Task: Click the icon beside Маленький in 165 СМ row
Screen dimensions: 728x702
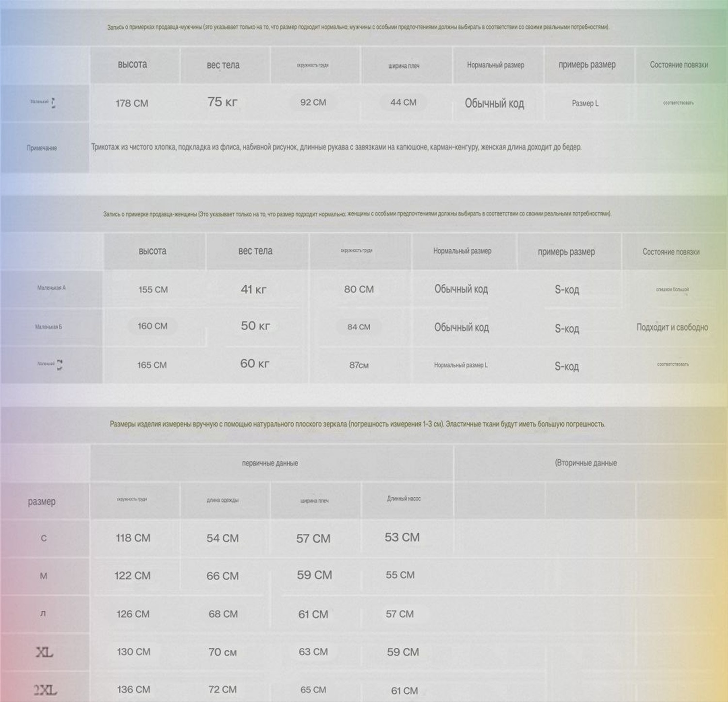Action: point(60,364)
